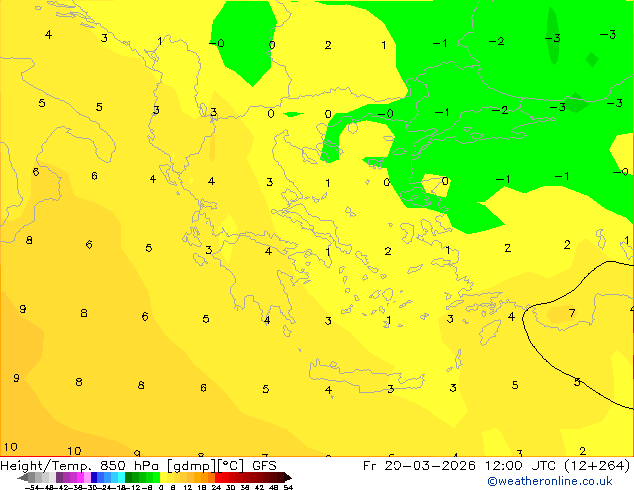The width and height of the screenshot is (634, 490).
Task: Click the "GFS" model label
Action: (x=264, y=466)
